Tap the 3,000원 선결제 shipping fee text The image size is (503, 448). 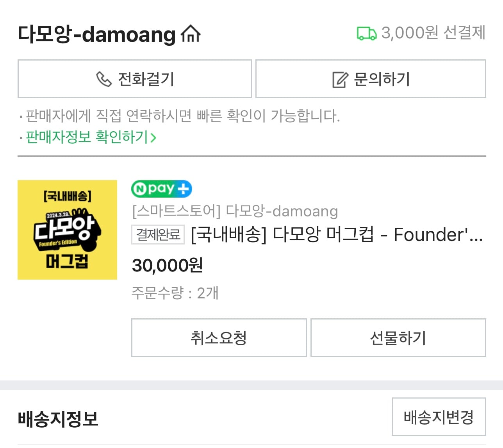tap(433, 33)
